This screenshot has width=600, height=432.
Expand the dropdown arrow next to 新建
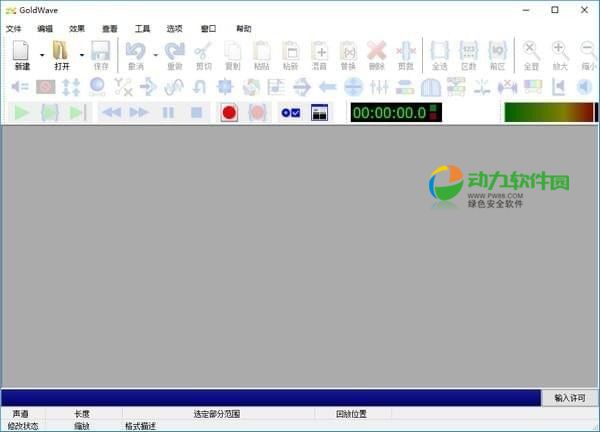pyautogui.click(x=42, y=55)
